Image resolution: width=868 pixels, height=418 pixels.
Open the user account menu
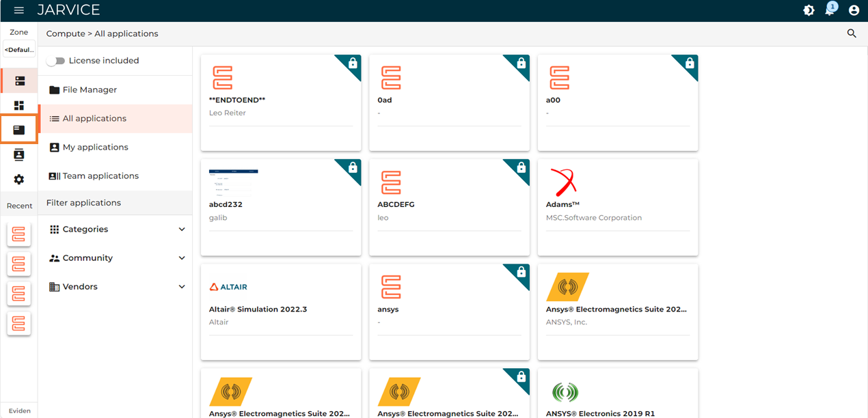[854, 10]
